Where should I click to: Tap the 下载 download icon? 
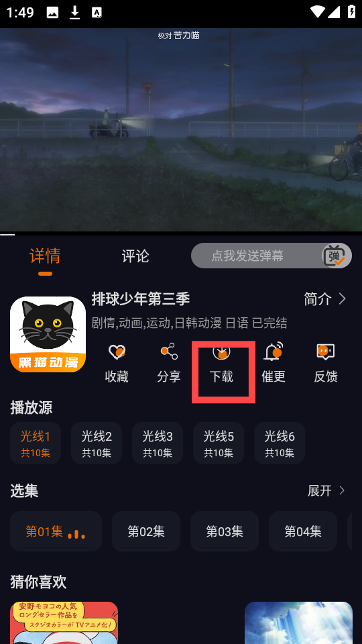point(221,352)
